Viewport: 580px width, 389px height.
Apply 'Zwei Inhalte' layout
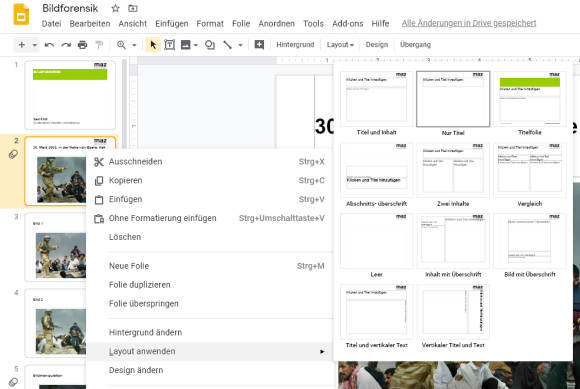point(453,175)
